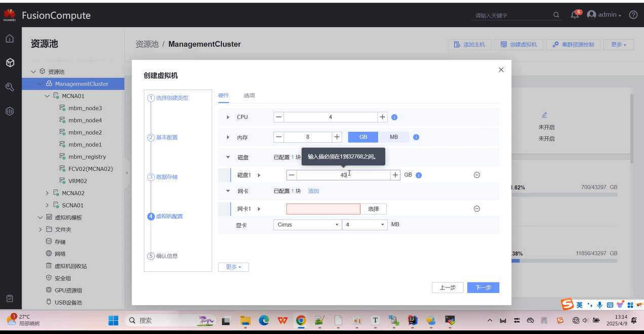The image size is (644, 334).
Task: Remove disk 1 with minus circle icon
Action: click(x=476, y=175)
